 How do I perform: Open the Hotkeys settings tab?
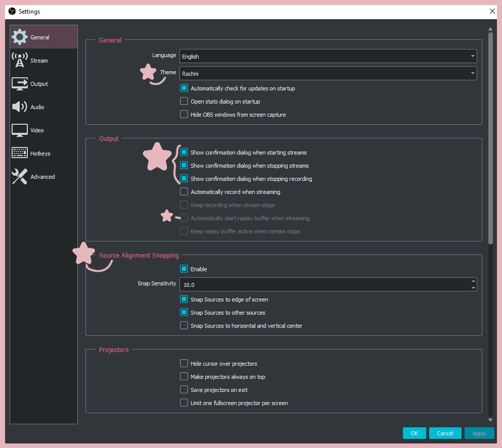(44, 154)
